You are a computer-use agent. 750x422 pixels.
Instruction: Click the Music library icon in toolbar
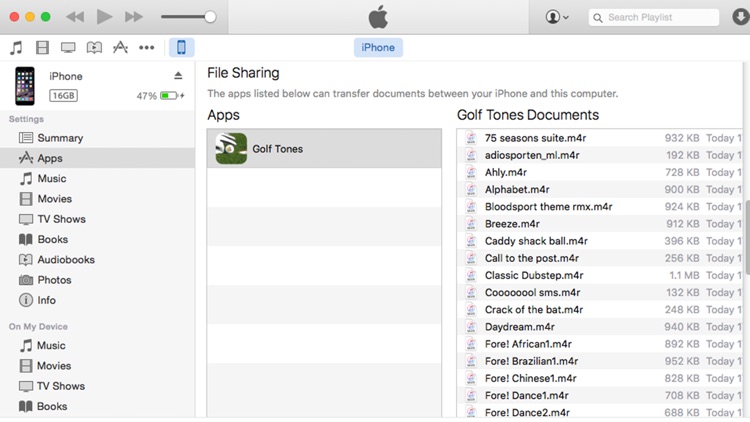[x=16, y=47]
